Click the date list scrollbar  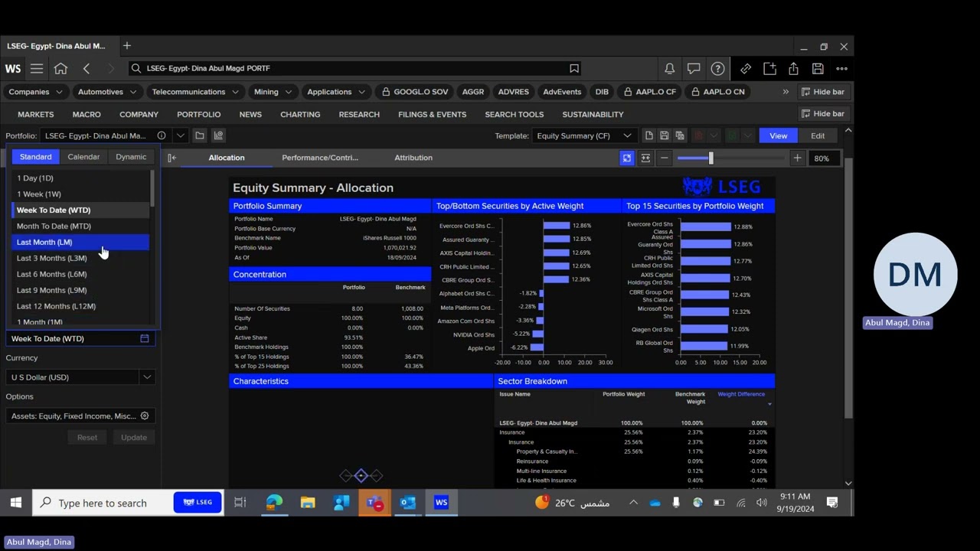pyautogui.click(x=152, y=188)
